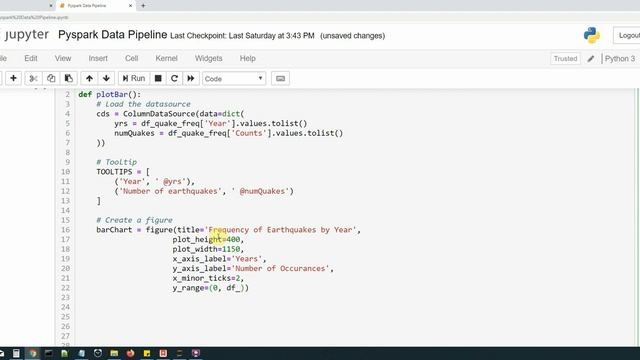Open the Edit menu
The height and width of the screenshot is (360, 640).
coord(31,58)
